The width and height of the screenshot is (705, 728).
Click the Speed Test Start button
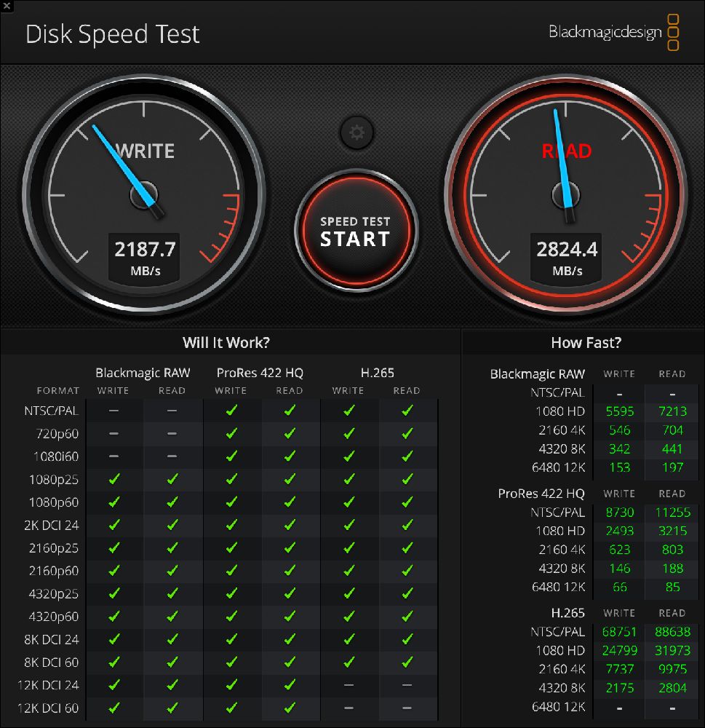click(356, 231)
